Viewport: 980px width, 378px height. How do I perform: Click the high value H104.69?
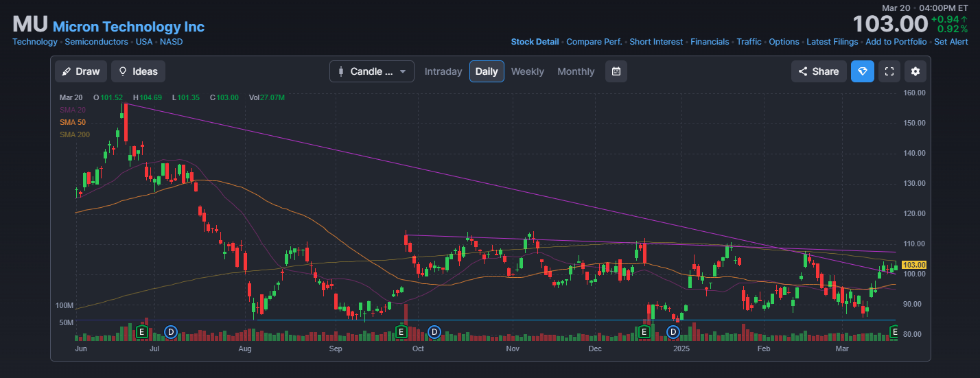148,97
